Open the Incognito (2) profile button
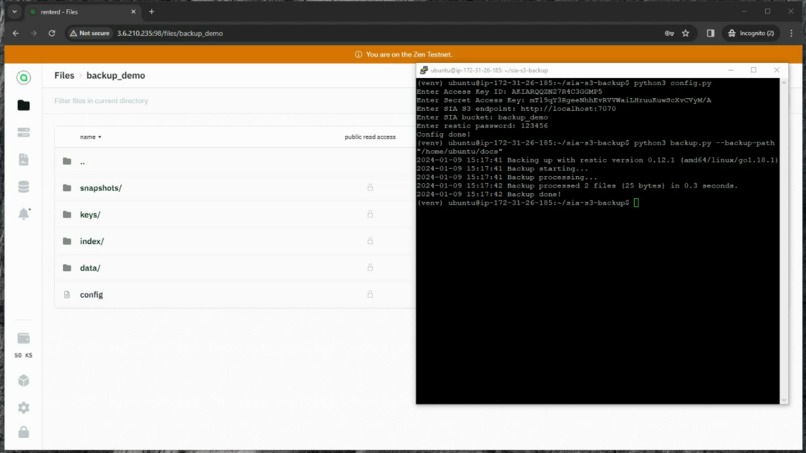 (751, 33)
